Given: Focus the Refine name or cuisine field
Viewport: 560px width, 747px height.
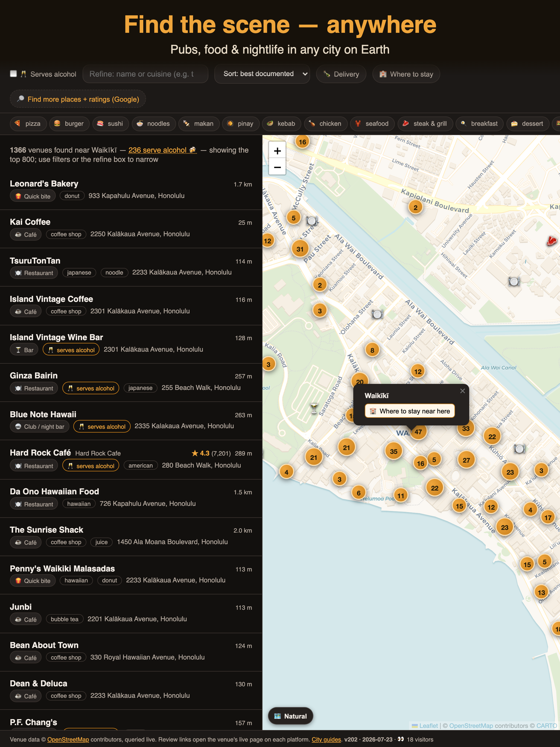Looking at the screenshot, I should [x=145, y=74].
